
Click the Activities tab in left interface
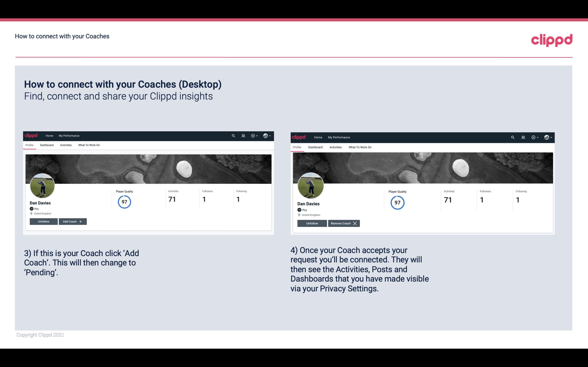tap(66, 145)
